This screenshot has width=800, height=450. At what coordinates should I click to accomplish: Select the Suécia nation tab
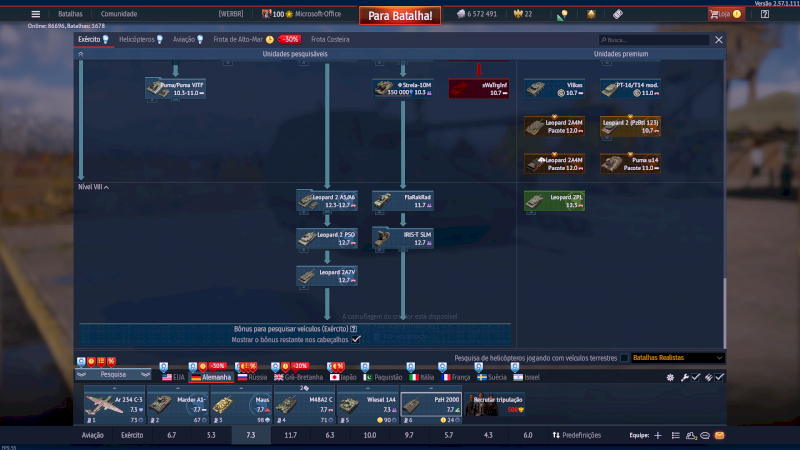click(x=491, y=378)
